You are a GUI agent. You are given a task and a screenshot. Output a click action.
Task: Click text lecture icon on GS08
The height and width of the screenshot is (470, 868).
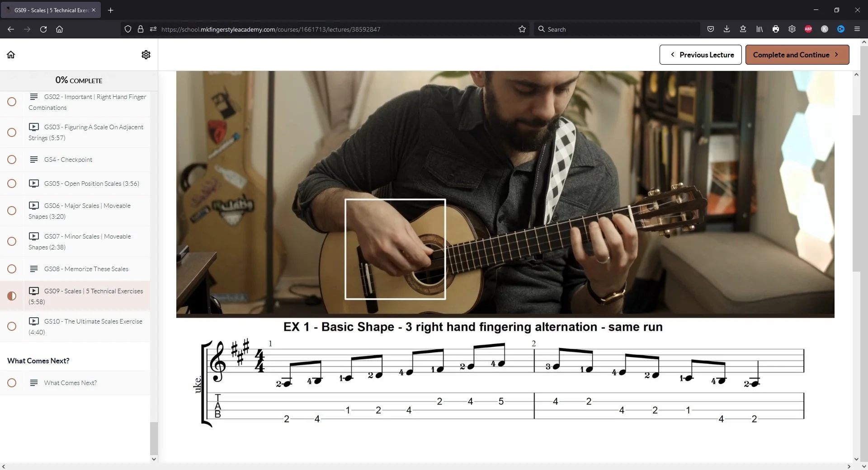(33, 269)
